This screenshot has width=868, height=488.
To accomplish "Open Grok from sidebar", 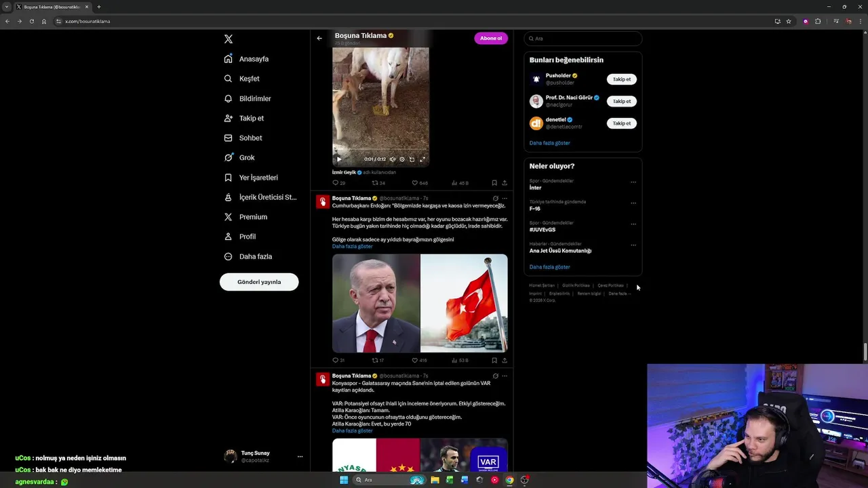I will point(239,157).
